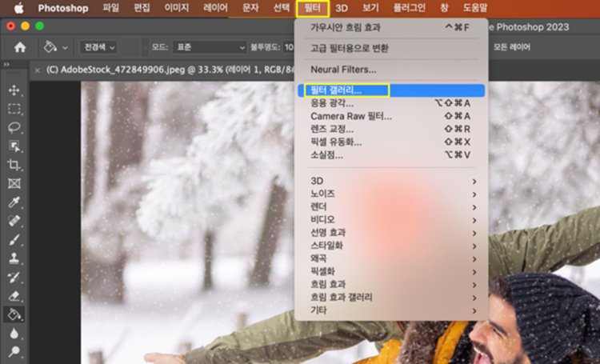Expand the 노이즈 submenu

391,194
